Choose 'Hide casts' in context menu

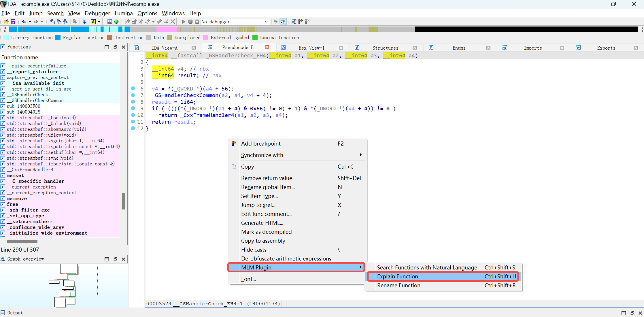pos(297,250)
